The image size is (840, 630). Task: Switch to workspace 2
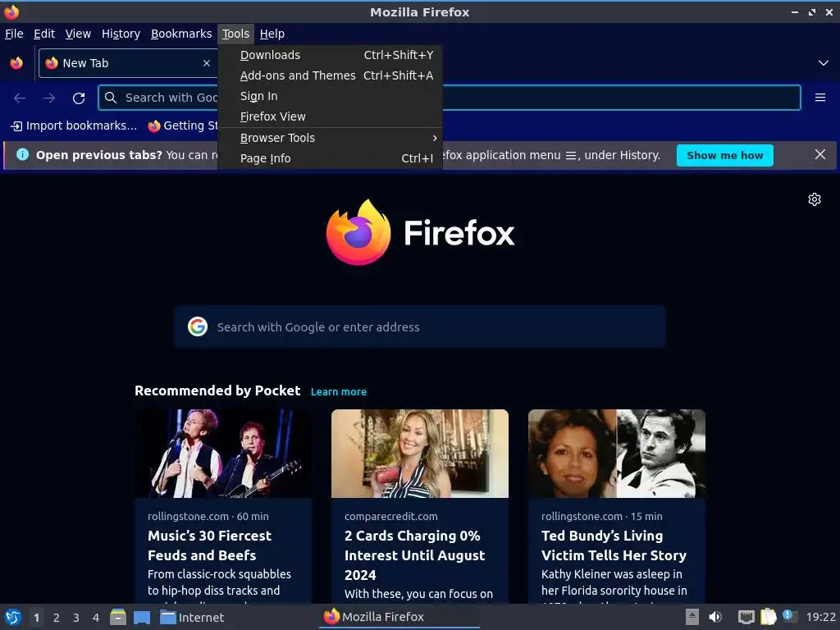pos(57,618)
